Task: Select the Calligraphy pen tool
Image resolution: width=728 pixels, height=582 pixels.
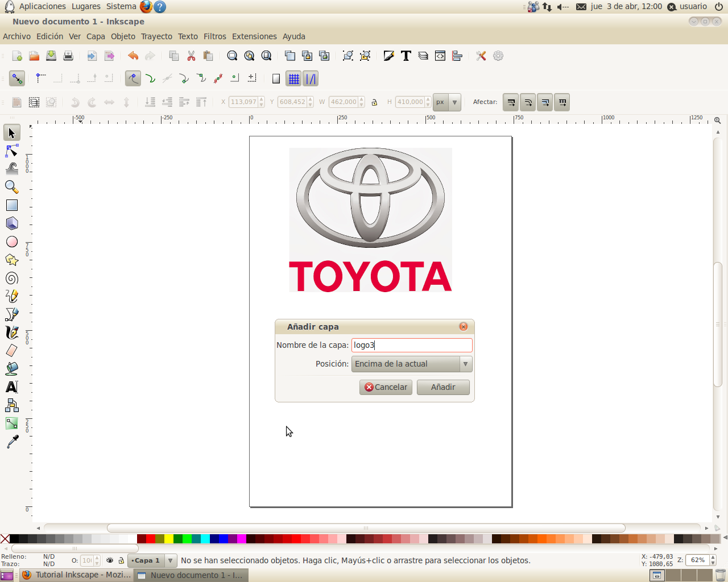Action: coord(11,332)
